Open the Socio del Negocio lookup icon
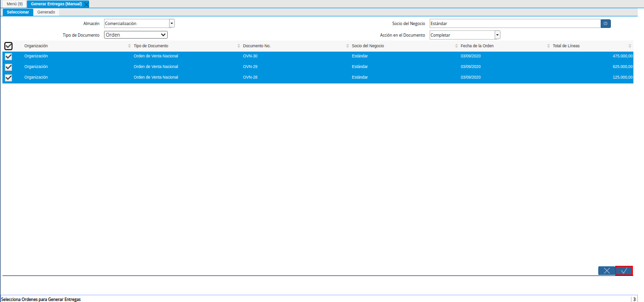Image resolution: width=644 pixels, height=302 pixels. tap(605, 23)
